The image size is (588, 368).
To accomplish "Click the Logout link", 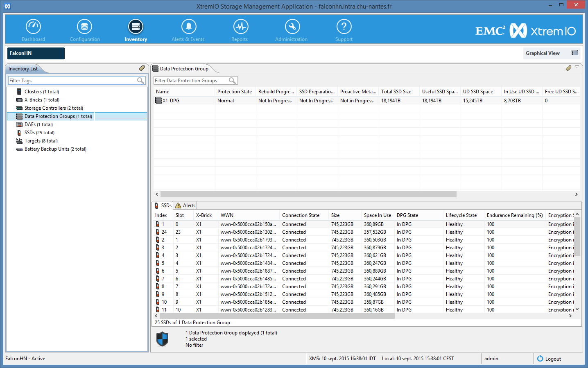I will [553, 359].
